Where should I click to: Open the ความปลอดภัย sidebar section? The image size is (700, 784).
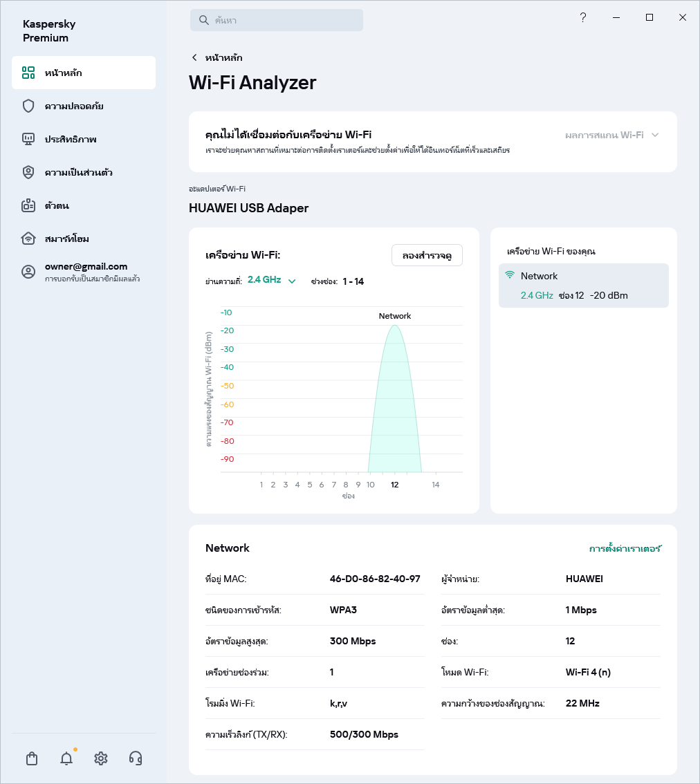pos(74,106)
